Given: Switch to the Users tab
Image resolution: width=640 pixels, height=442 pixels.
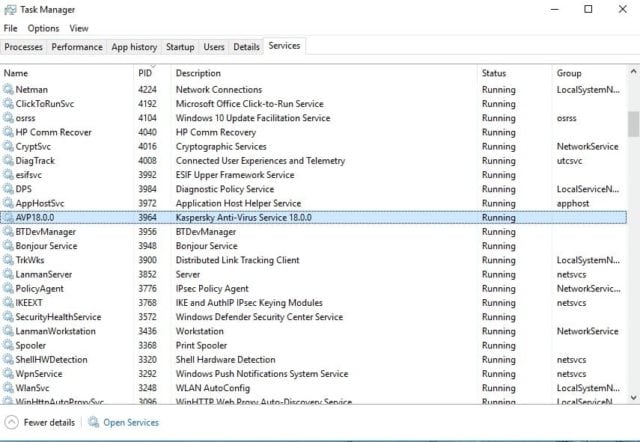Looking at the screenshot, I should [x=214, y=47].
